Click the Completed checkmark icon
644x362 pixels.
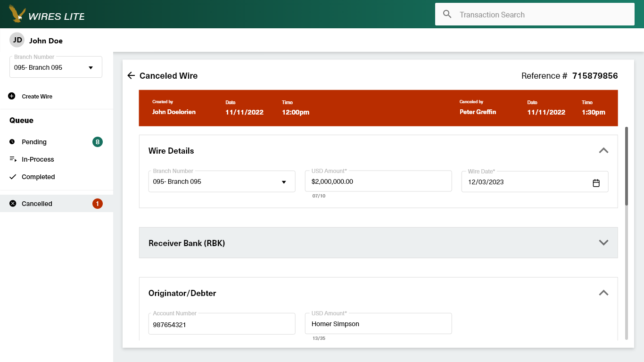(x=13, y=177)
